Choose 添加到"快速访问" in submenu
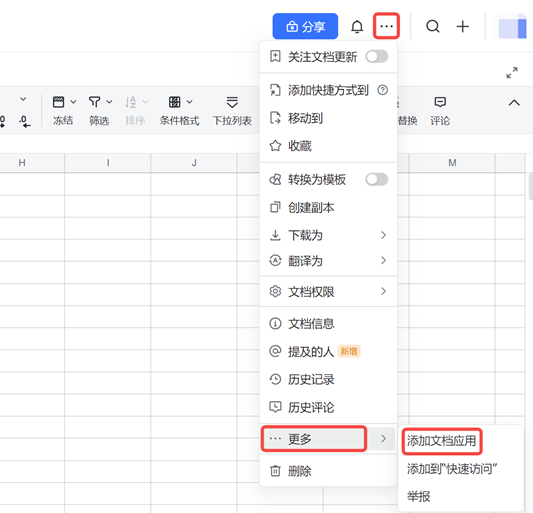 (452, 469)
